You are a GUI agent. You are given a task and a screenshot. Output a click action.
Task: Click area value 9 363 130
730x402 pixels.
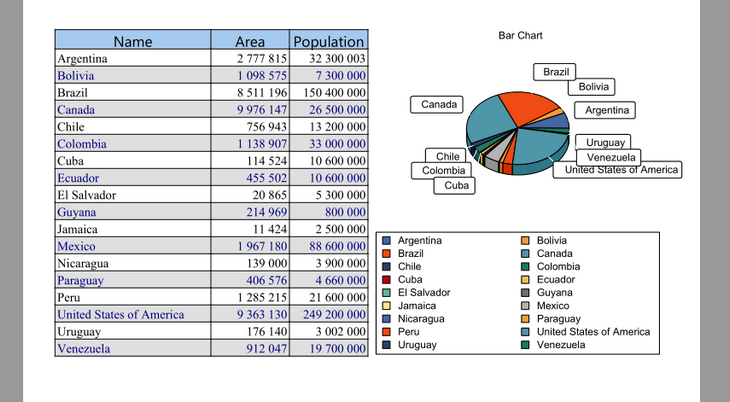pos(262,315)
